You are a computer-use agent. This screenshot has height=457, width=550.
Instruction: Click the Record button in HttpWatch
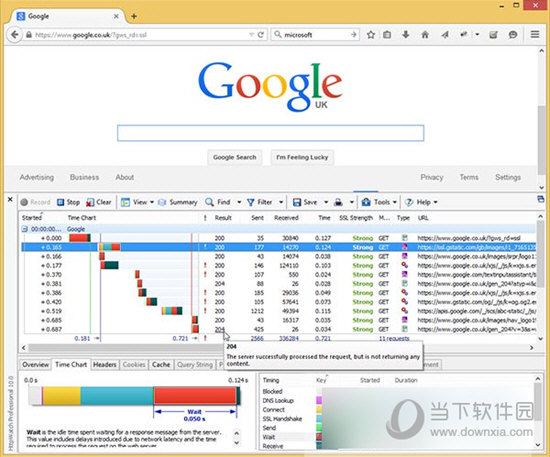tap(35, 202)
